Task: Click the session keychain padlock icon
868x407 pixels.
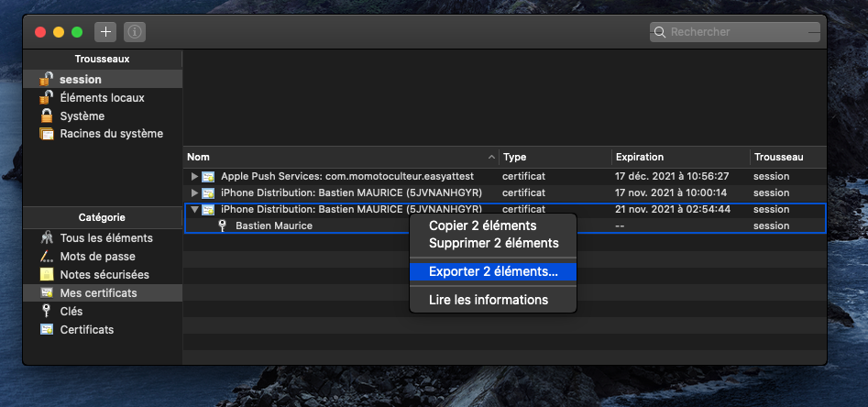Action: pyautogui.click(x=47, y=79)
